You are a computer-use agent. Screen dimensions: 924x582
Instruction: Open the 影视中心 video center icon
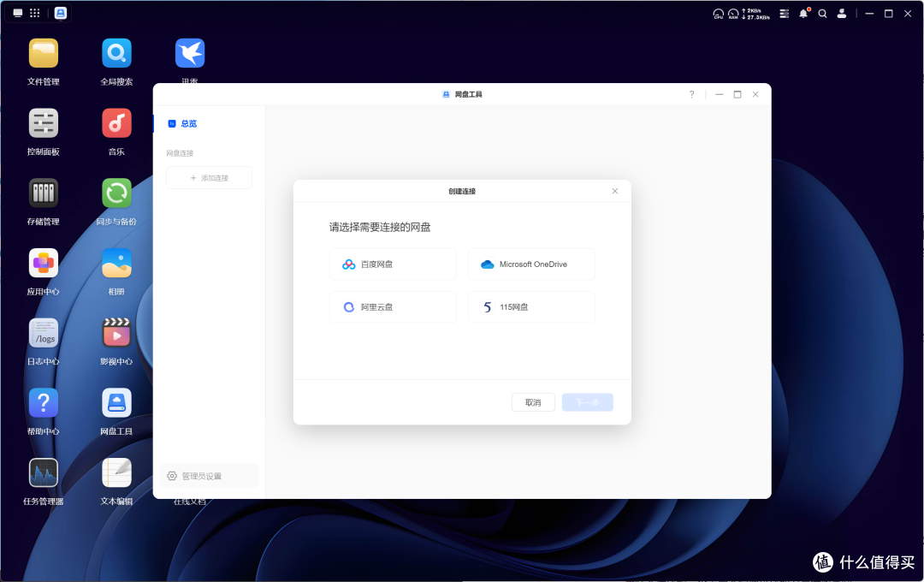click(x=116, y=333)
